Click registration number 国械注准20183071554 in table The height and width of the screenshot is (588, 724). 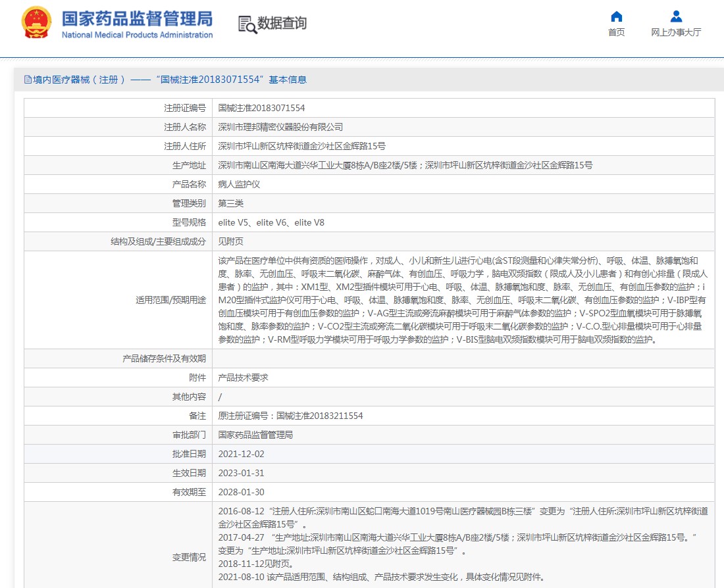click(x=261, y=108)
